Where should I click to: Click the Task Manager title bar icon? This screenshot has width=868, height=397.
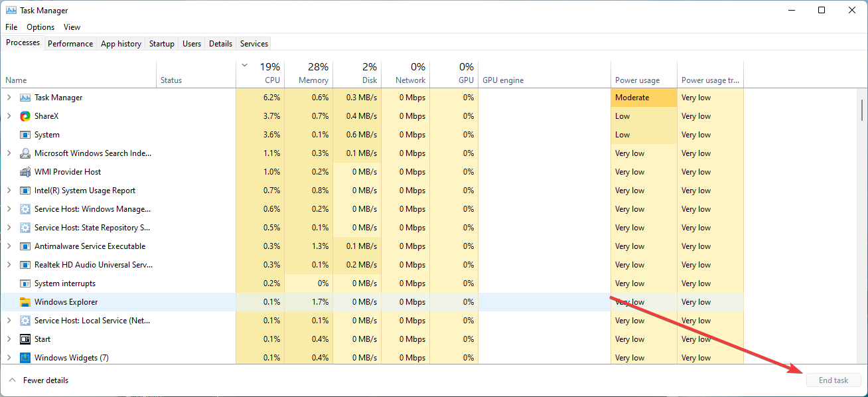pyautogui.click(x=11, y=11)
